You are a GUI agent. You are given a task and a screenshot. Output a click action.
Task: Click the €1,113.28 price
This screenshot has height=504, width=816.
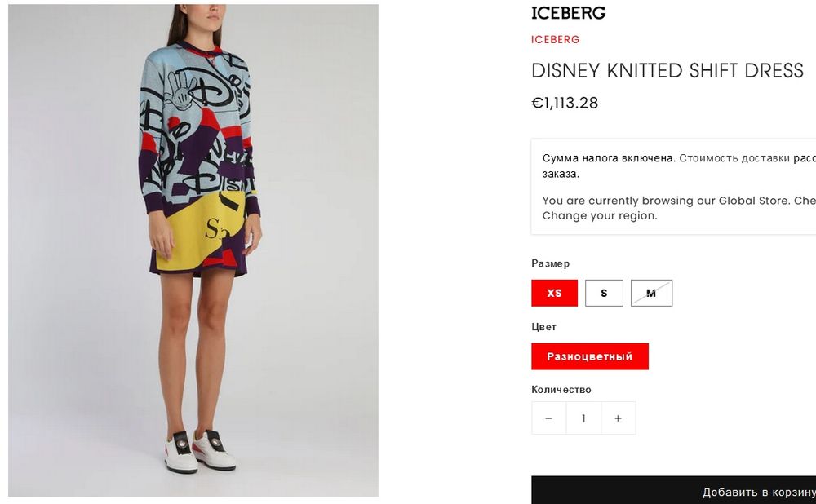click(565, 103)
